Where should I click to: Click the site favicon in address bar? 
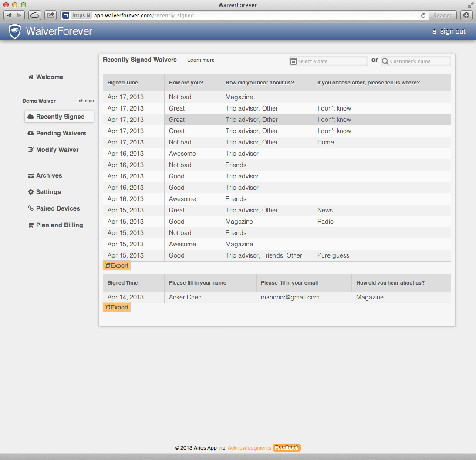66,15
